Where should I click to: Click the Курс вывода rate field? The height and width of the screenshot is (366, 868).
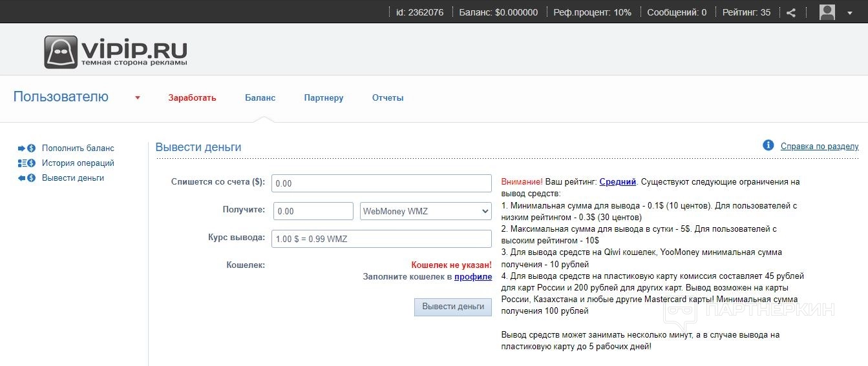point(381,239)
